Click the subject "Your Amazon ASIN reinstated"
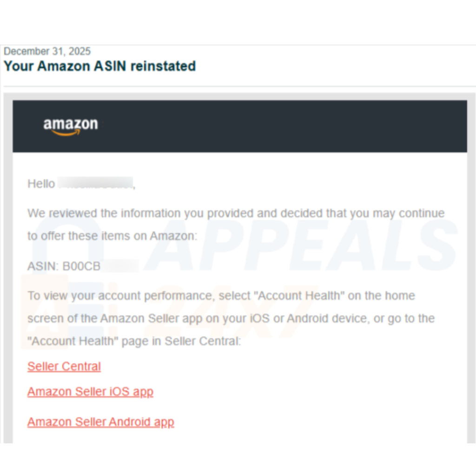The width and height of the screenshot is (476, 476). [x=99, y=66]
